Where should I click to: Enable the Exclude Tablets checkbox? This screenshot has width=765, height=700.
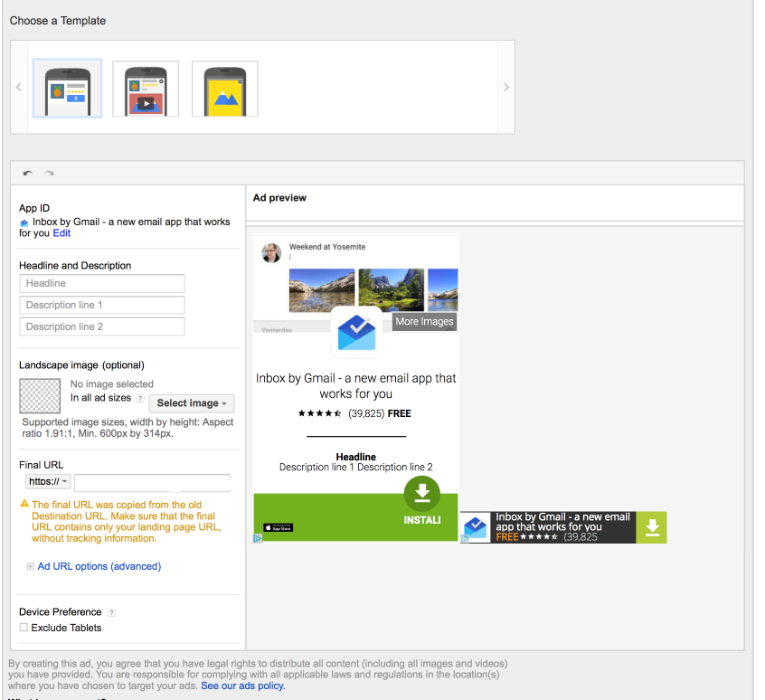click(24, 628)
